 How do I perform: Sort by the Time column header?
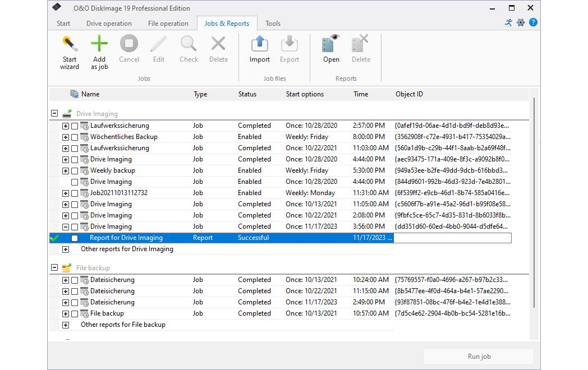pyautogui.click(x=360, y=94)
